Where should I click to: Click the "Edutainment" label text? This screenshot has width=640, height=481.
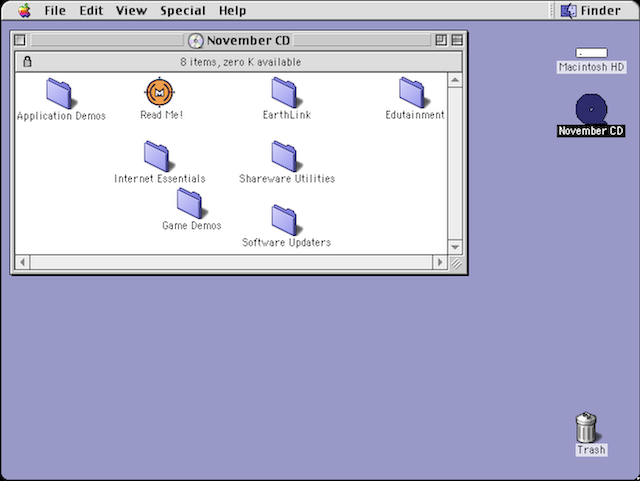415,115
